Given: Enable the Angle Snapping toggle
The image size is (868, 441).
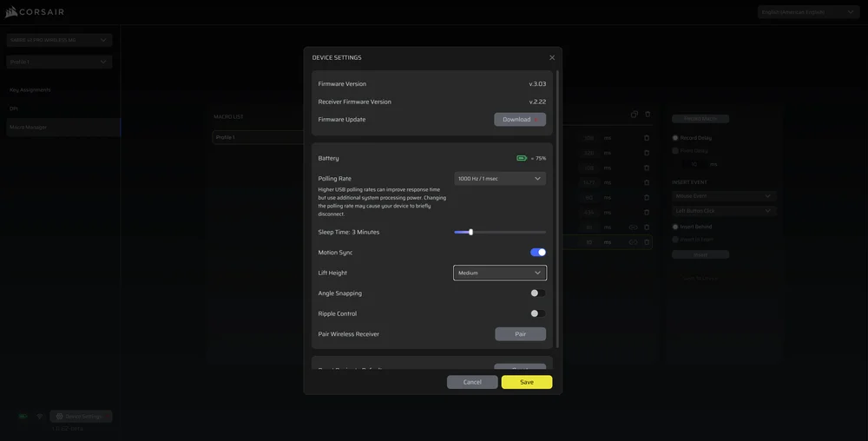Looking at the screenshot, I should [538, 293].
